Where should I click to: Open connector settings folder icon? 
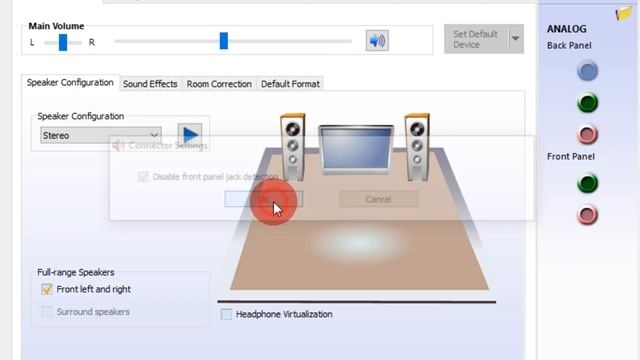tap(624, 13)
